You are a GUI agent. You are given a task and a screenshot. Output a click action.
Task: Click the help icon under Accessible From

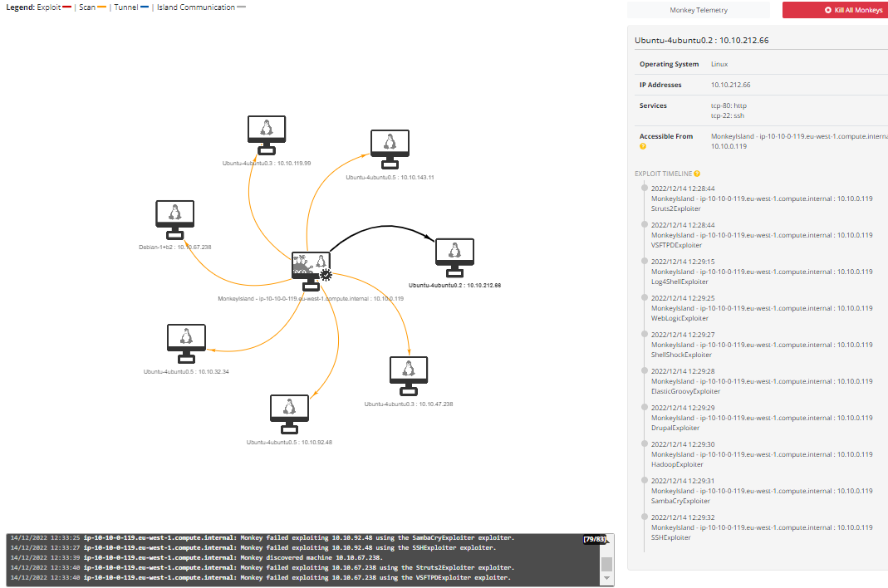[643, 146]
